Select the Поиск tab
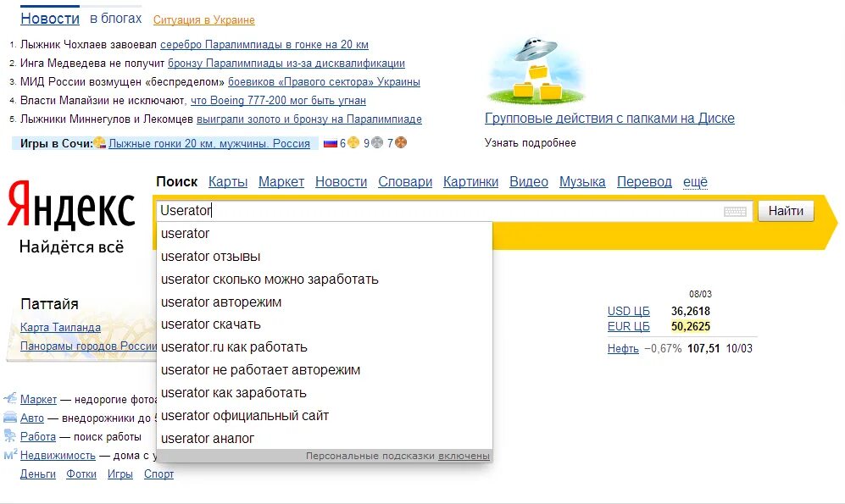Image resolution: width=845 pixels, height=504 pixels. tap(177, 182)
